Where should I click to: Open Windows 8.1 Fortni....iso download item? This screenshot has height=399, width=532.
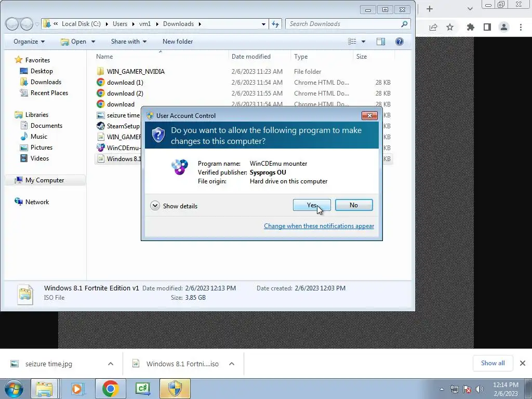coord(182,364)
